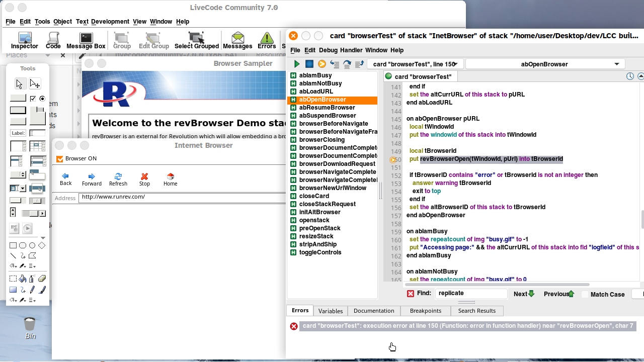Select the Edit pointer tool
Screen dimensions: 644x362
tap(35, 83)
